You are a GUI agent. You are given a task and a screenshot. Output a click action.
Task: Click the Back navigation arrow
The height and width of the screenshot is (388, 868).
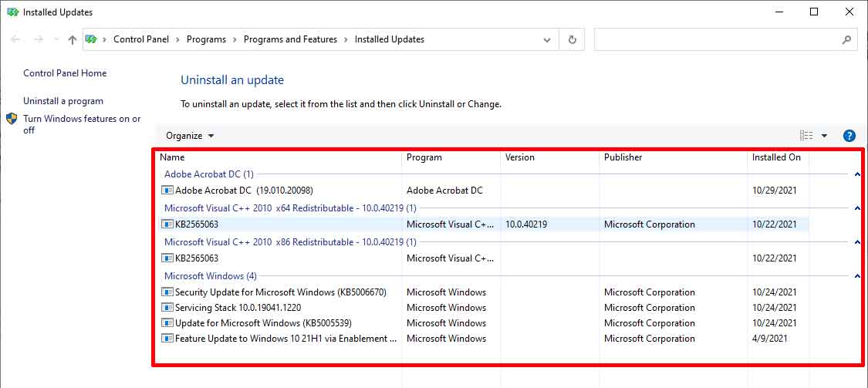15,39
